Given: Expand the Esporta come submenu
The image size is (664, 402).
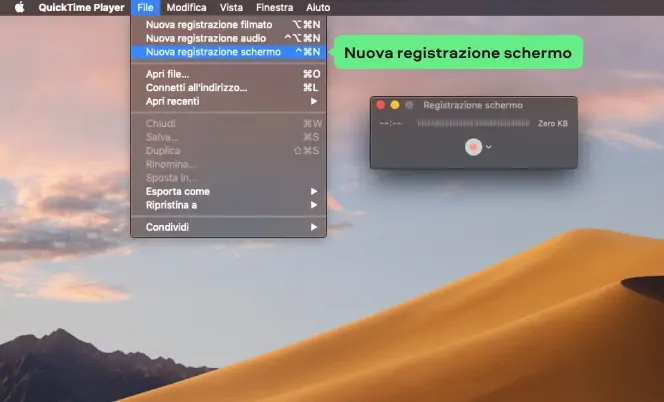Looking at the screenshot, I should point(228,191).
